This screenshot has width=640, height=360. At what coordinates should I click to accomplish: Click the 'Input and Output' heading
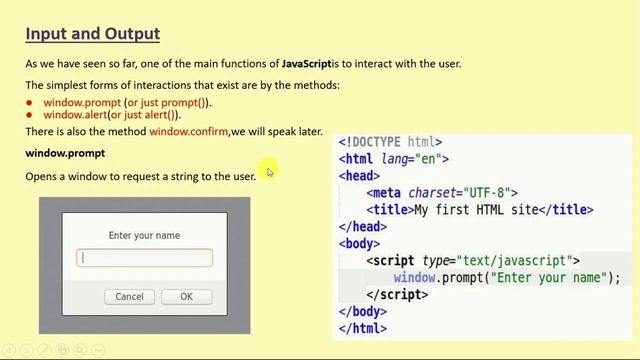[93, 33]
